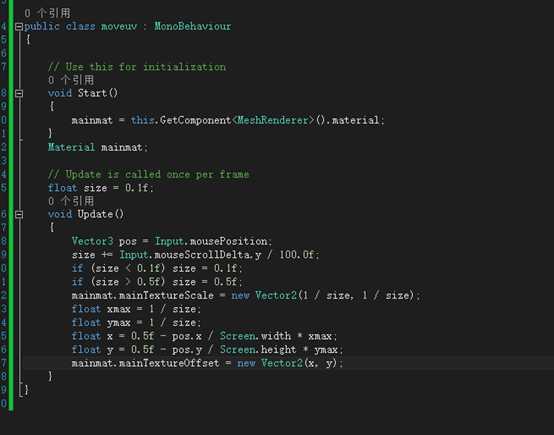This screenshot has height=435, width=554.
Task: Click the 'Material mainmat;' declaration
Action: tap(98, 147)
